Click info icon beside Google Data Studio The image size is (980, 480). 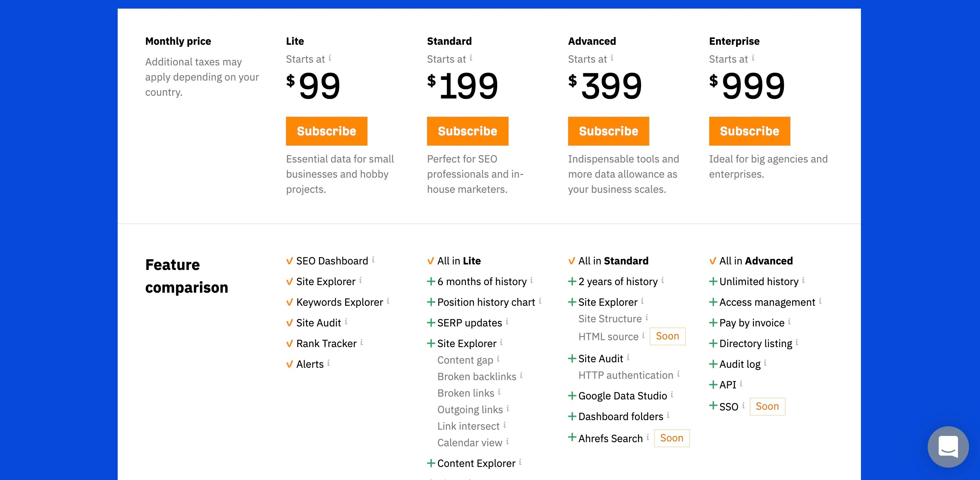672,394
